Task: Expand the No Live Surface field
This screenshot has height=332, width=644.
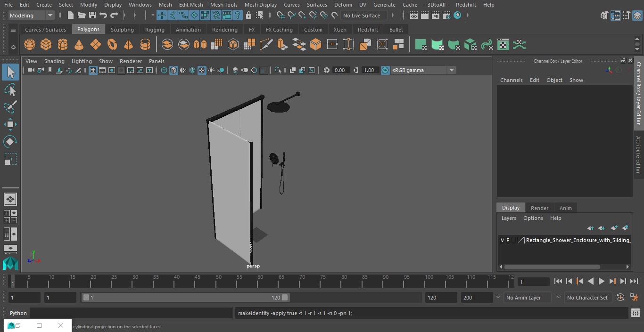Action: tap(364, 16)
